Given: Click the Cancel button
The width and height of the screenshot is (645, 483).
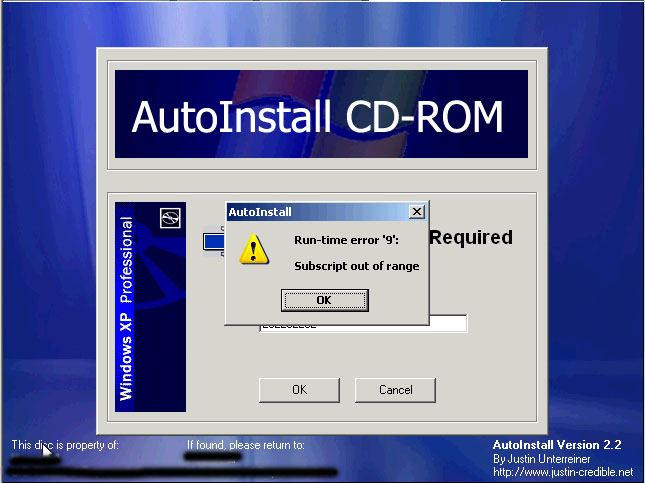Looking at the screenshot, I should 395,390.
